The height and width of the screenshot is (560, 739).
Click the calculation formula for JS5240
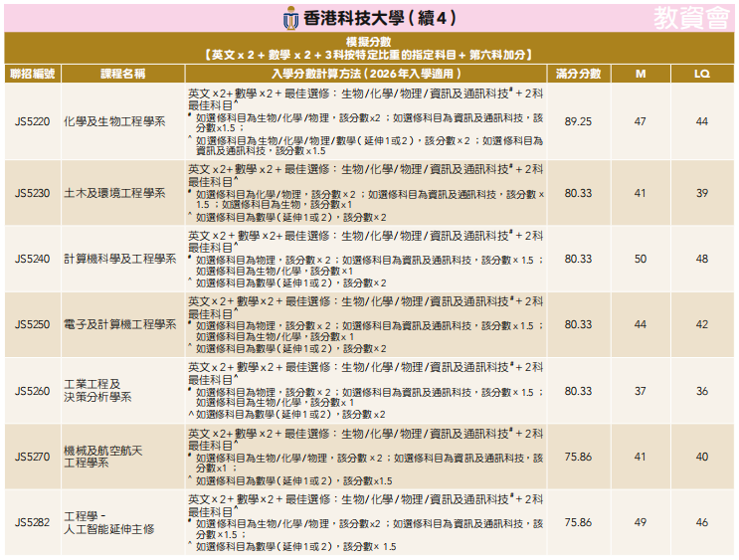pyautogui.click(x=366, y=259)
